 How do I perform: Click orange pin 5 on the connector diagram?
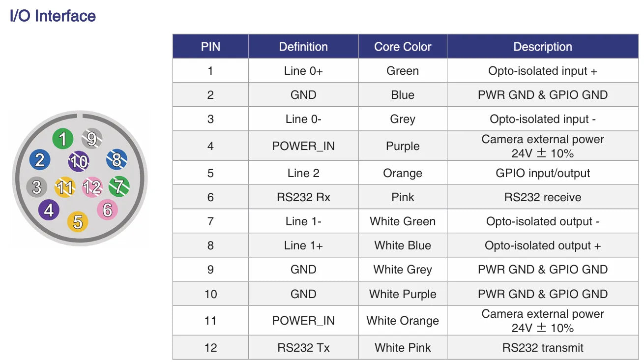tap(78, 222)
